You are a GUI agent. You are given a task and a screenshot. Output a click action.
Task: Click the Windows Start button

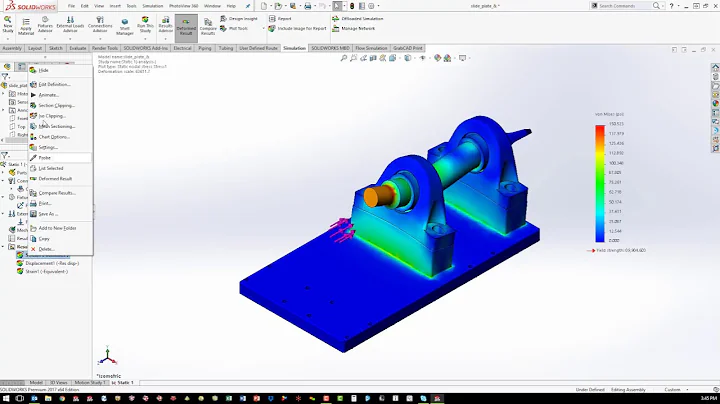[6, 398]
